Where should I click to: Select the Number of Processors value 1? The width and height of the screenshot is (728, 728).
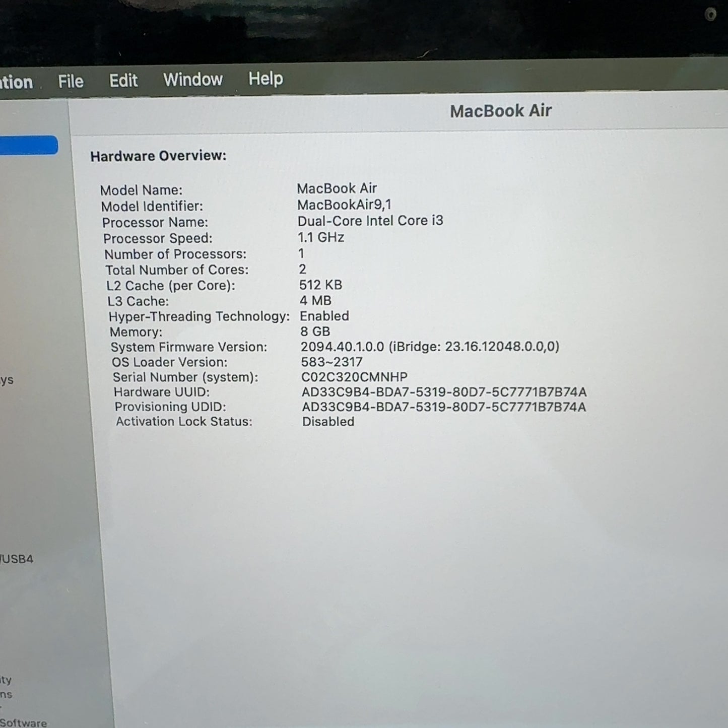pyautogui.click(x=301, y=253)
